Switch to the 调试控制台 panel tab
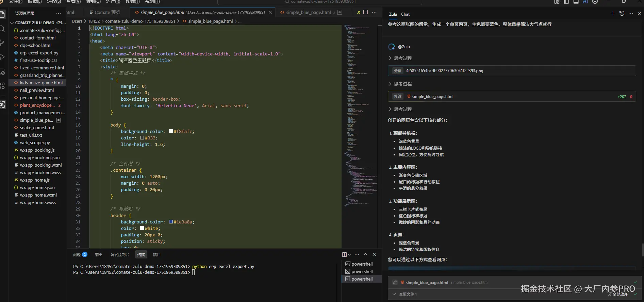 pos(120,254)
